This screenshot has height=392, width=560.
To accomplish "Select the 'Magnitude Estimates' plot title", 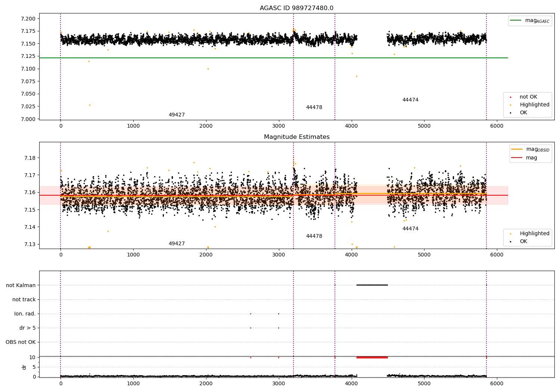I will pos(296,137).
